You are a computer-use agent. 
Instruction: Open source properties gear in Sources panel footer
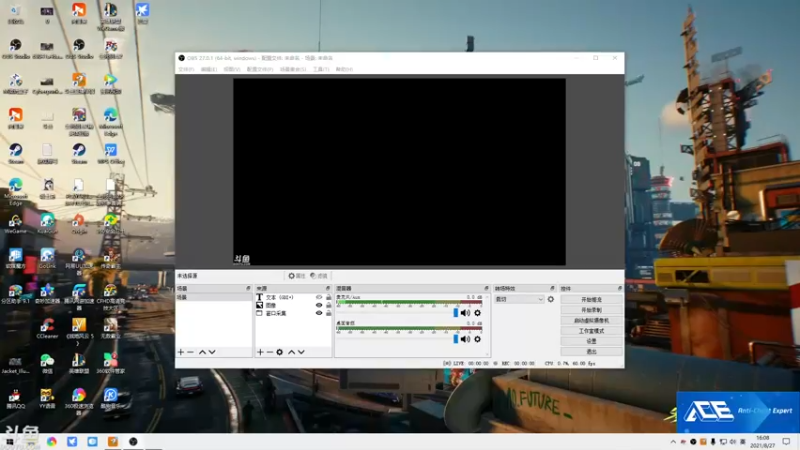[x=280, y=352]
